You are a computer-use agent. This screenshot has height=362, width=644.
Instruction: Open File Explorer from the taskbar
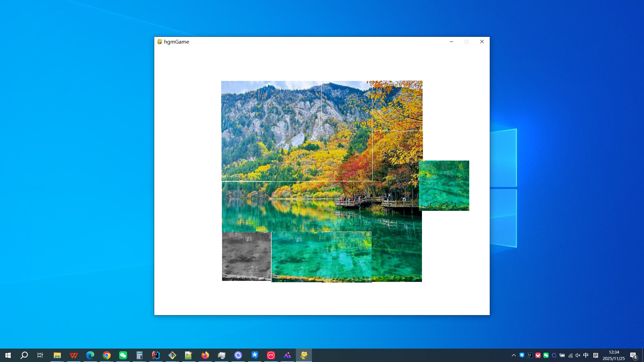pyautogui.click(x=57, y=355)
